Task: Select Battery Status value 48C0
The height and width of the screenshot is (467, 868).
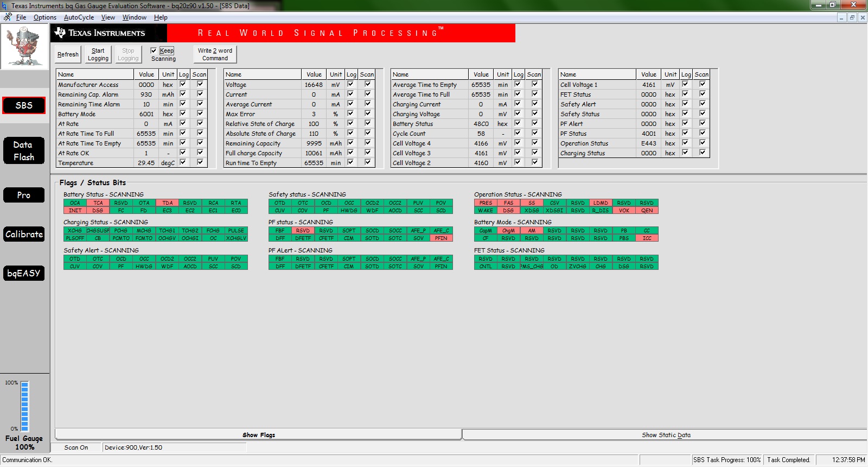Action: (x=481, y=124)
